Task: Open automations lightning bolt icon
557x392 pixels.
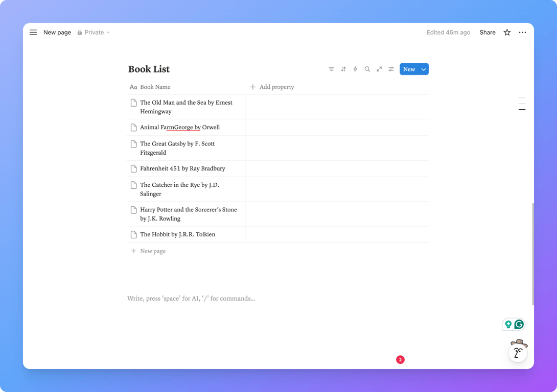Action: click(x=355, y=69)
